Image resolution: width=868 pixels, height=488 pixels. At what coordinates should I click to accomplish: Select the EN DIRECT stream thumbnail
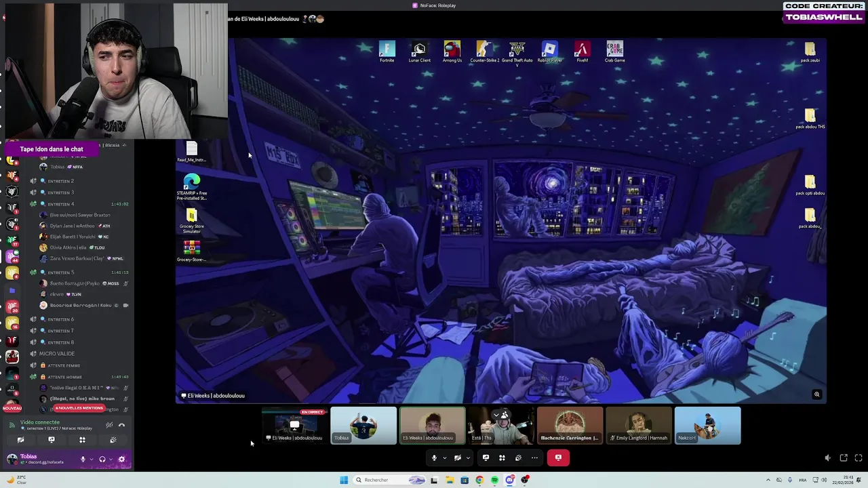coord(294,426)
